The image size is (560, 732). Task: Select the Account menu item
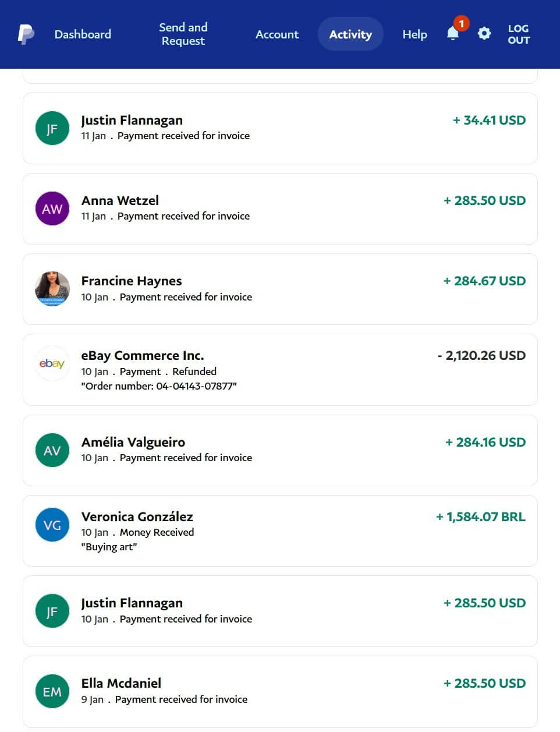(277, 34)
